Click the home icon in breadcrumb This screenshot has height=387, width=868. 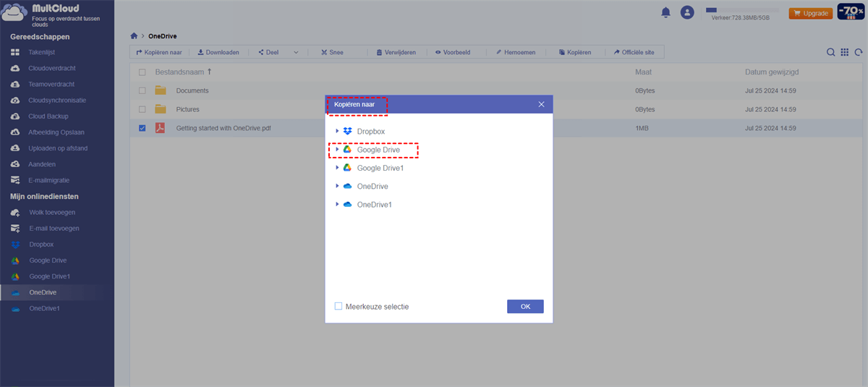[x=134, y=35]
